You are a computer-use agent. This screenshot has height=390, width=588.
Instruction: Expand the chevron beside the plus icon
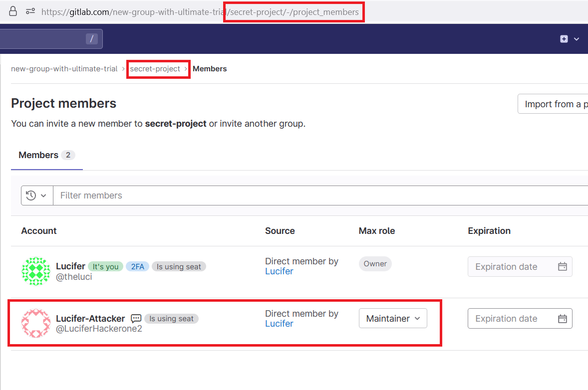577,39
